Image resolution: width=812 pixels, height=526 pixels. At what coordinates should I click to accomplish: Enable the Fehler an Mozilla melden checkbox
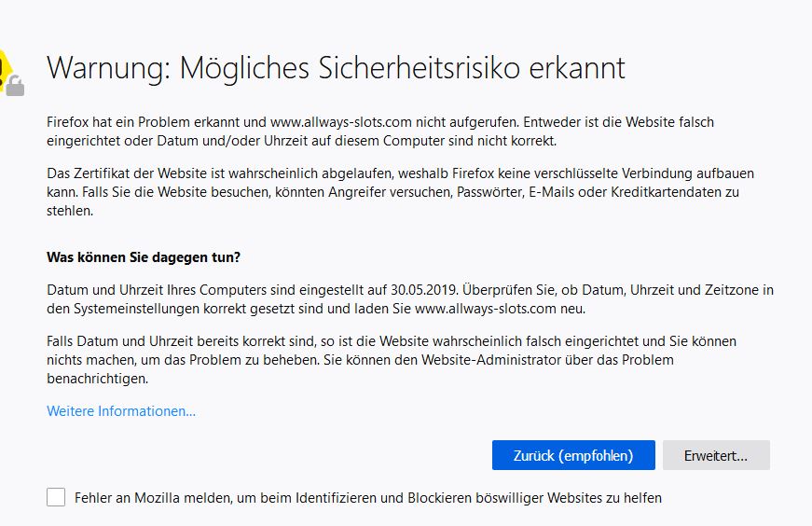57,497
